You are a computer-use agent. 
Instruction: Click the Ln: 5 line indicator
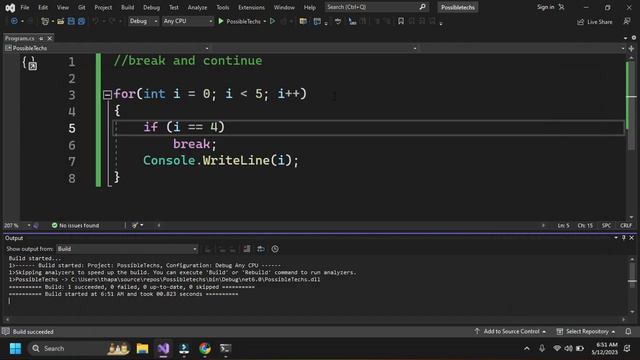(x=563, y=225)
